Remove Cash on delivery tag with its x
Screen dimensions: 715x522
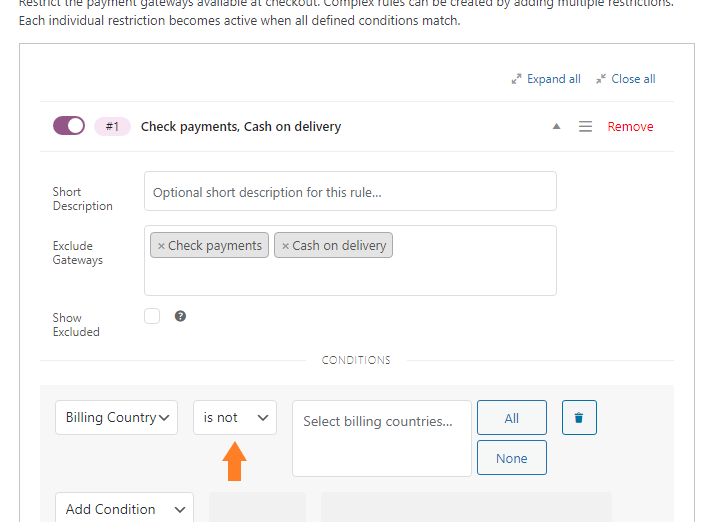pyautogui.click(x=285, y=246)
